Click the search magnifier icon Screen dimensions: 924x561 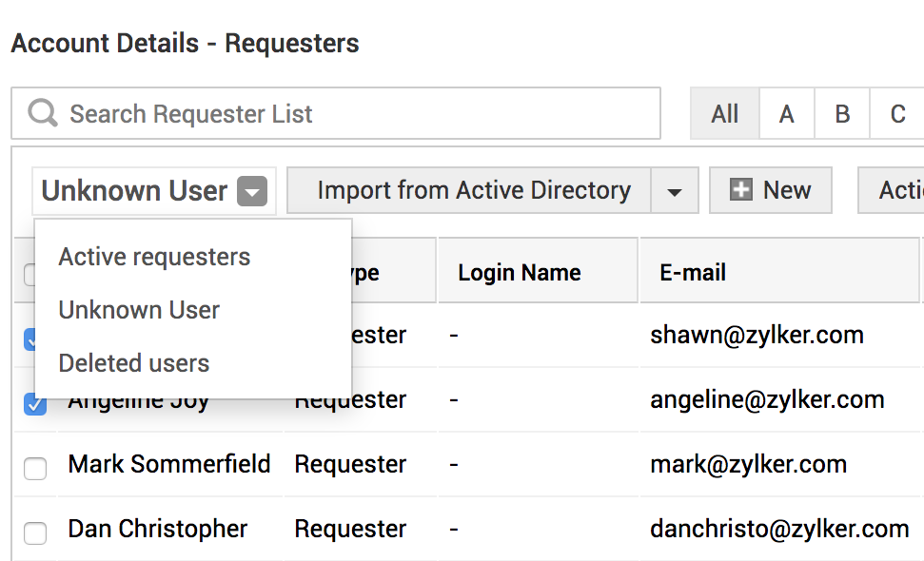[x=43, y=114]
